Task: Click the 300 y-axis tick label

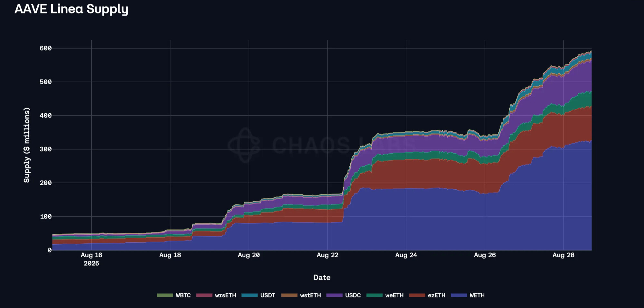Action: [45, 149]
